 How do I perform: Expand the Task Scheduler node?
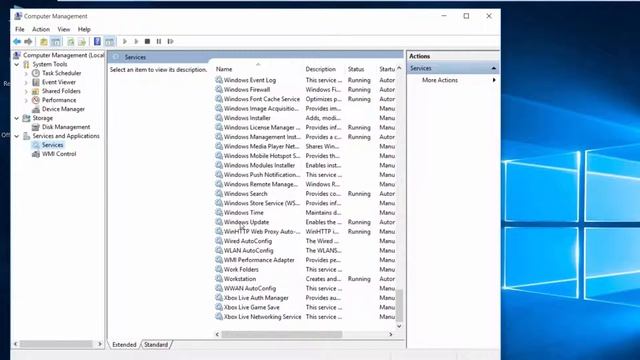click(26, 73)
